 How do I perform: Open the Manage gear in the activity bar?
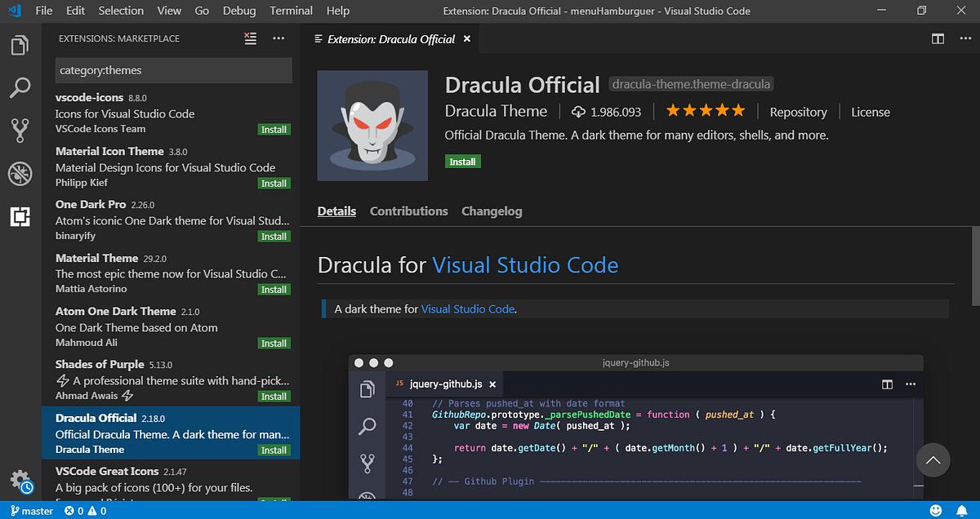(20, 480)
